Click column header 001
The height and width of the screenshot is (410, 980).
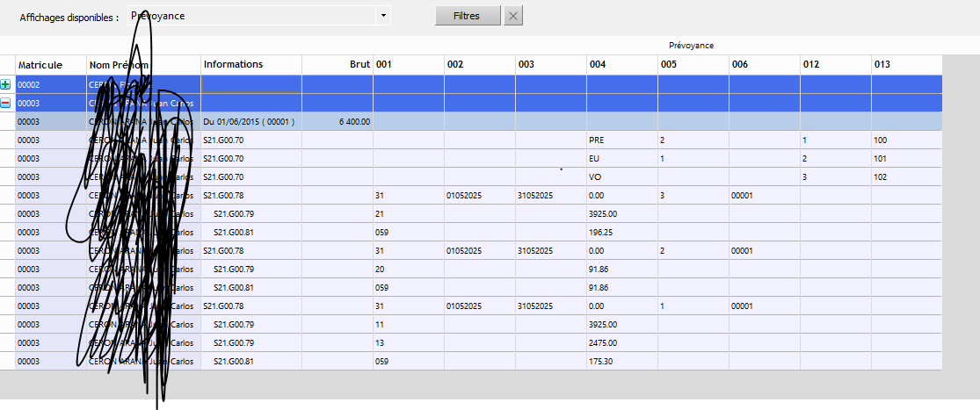pyautogui.click(x=409, y=65)
